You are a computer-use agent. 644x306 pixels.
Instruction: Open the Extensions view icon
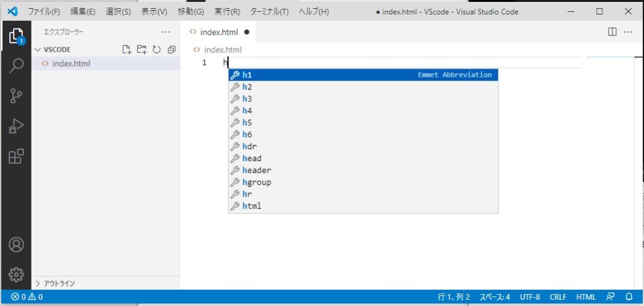(x=16, y=156)
